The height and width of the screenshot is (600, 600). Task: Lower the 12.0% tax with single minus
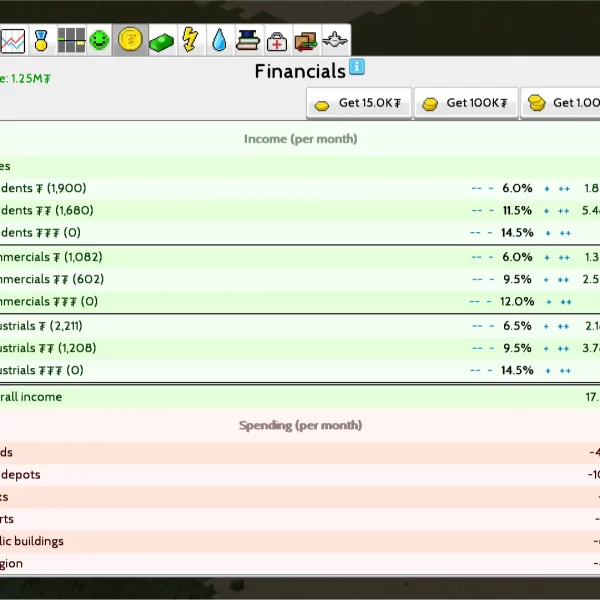point(489,302)
